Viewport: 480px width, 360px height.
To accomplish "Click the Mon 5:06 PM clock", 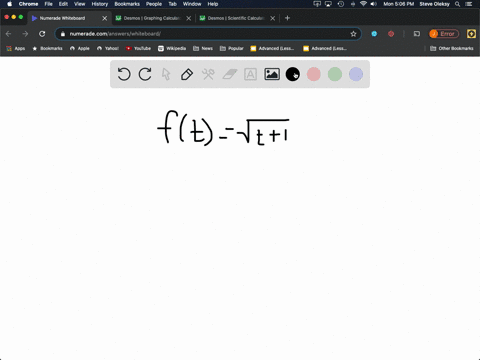I will pos(398,4).
